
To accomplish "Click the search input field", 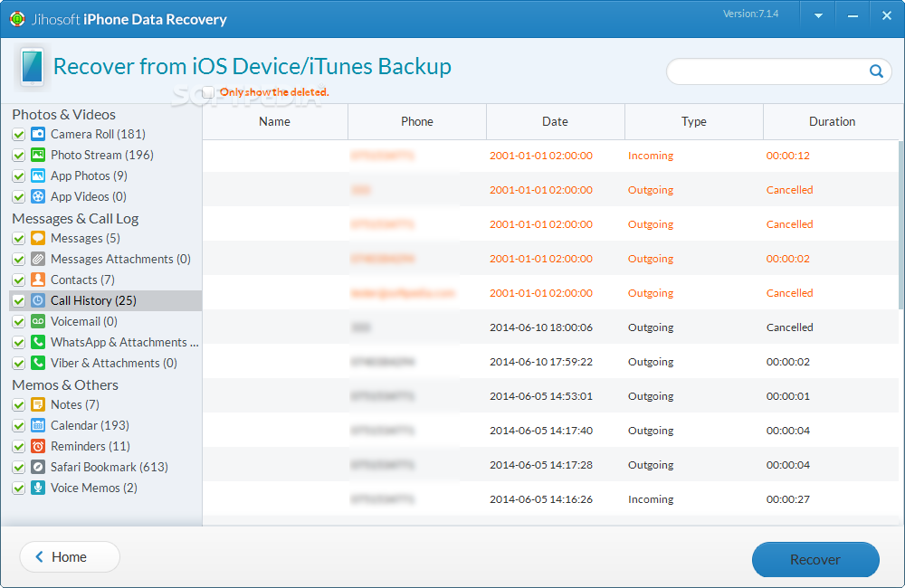I will point(767,71).
